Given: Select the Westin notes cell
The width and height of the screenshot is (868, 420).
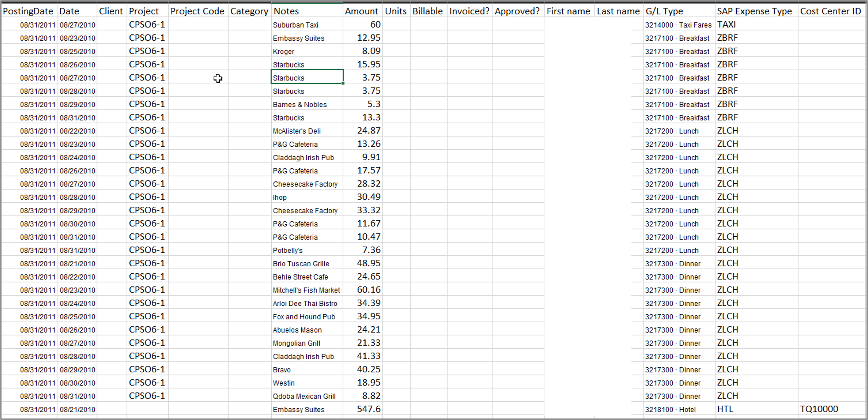Looking at the screenshot, I should (307, 383).
